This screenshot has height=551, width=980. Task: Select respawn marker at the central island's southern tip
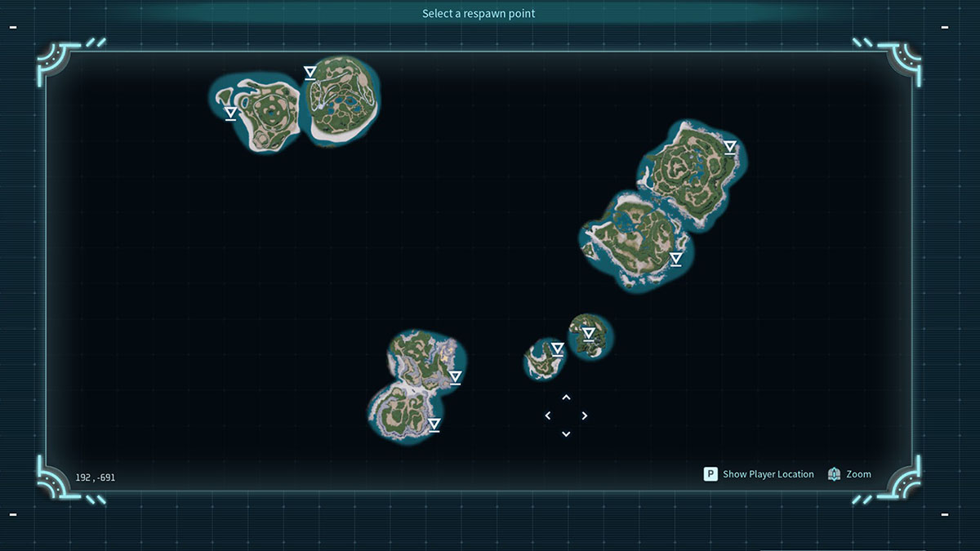434,424
